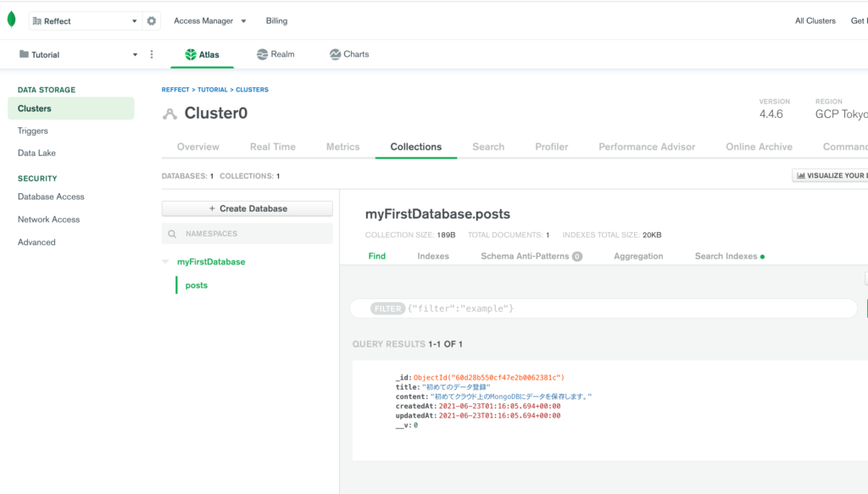Switch to the Overview tab
868x494 pixels.
point(198,147)
